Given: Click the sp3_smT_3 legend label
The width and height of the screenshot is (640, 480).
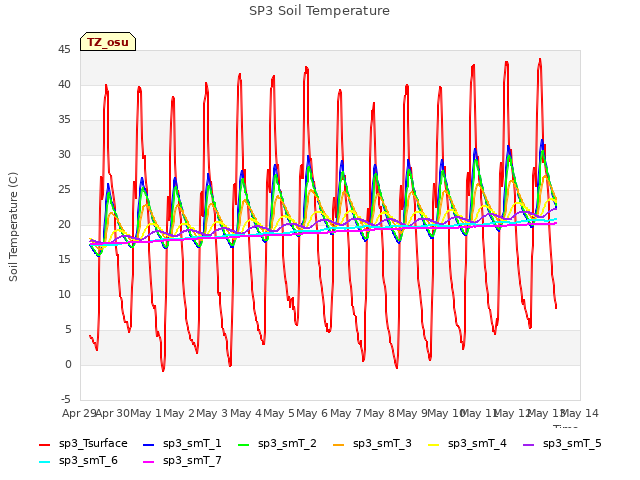Looking at the screenshot, I should click(x=382, y=443).
